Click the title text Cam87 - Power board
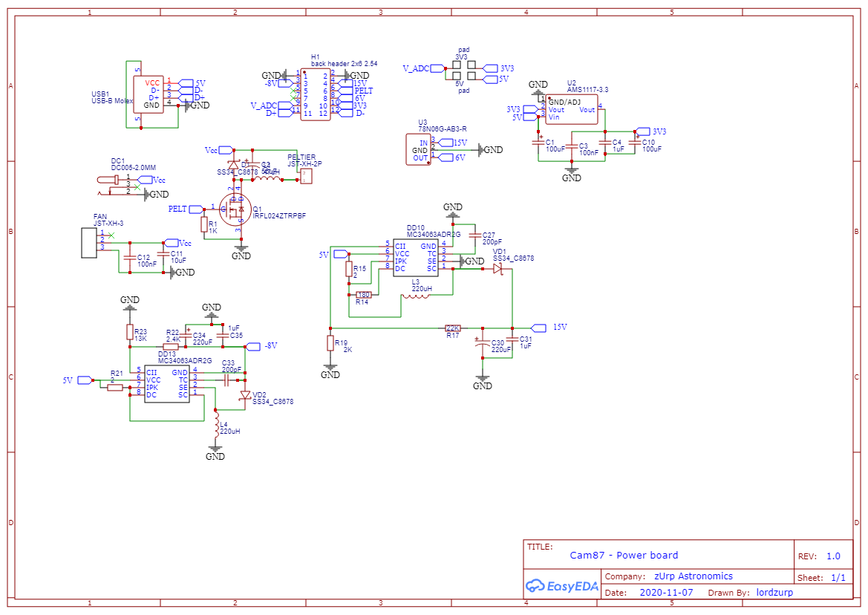 pos(624,555)
